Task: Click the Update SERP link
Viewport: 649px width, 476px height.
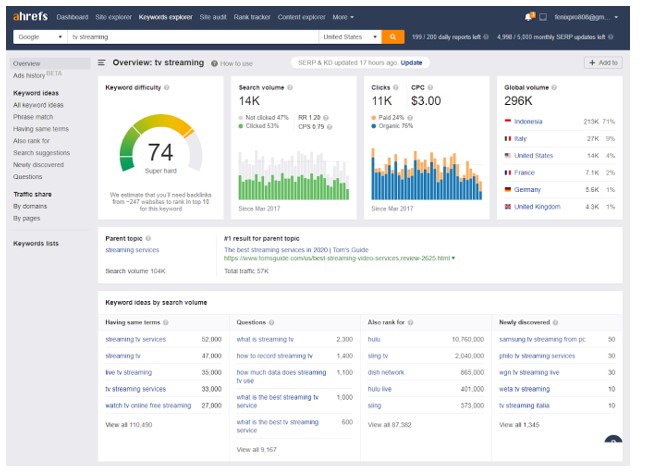Action: (x=411, y=63)
